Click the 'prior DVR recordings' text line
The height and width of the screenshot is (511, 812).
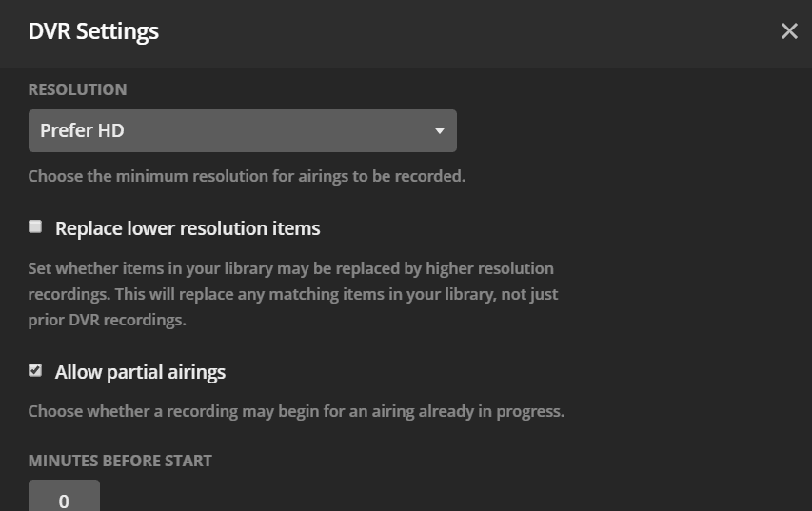tap(107, 320)
